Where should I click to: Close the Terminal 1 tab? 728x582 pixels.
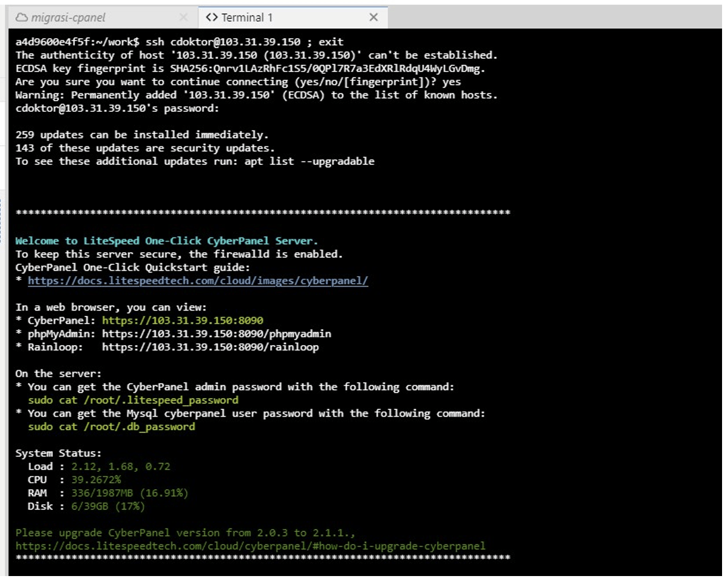[374, 17]
